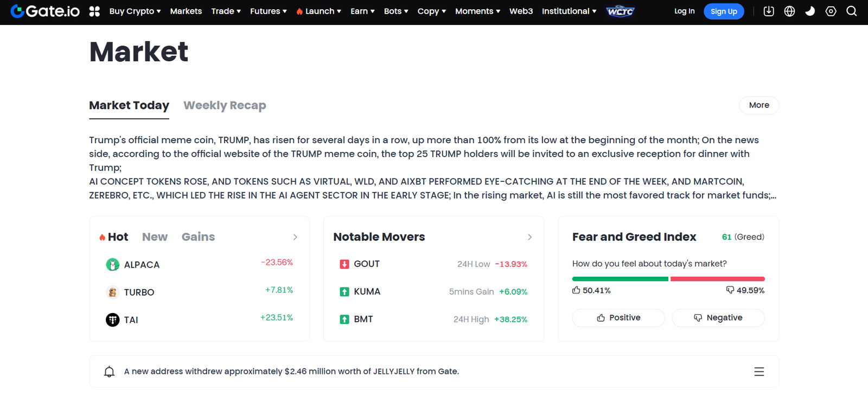This screenshot has width=868, height=395.
Task: Switch to the New tab
Action: 155,237
